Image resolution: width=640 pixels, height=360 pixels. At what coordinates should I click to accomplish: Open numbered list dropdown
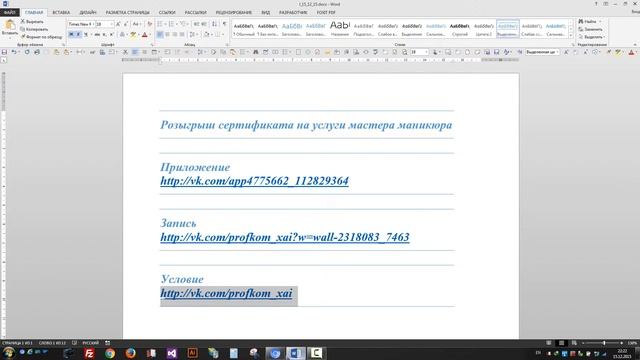click(x=177, y=24)
